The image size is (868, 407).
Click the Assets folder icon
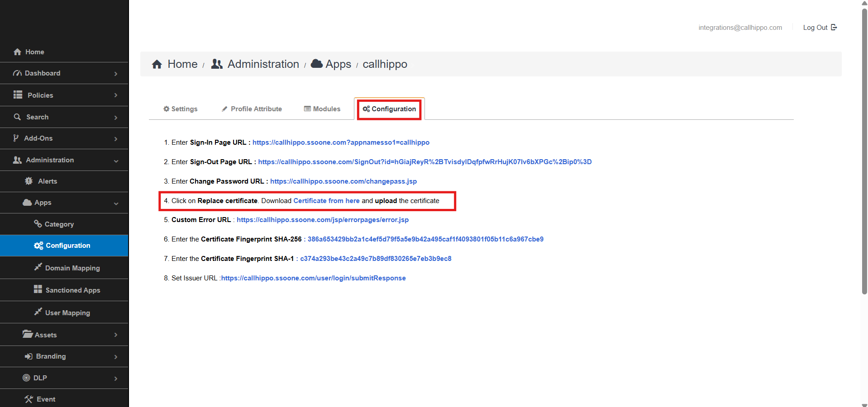click(x=28, y=334)
